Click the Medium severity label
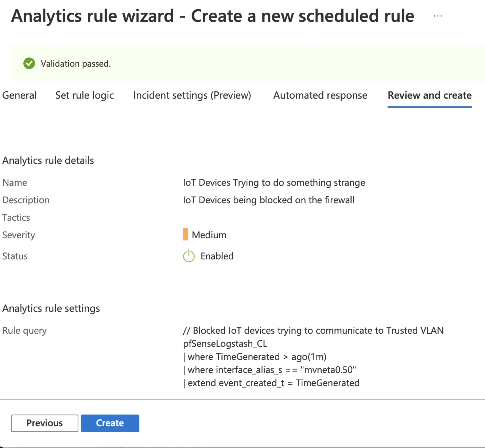485x448 pixels. 209,235
